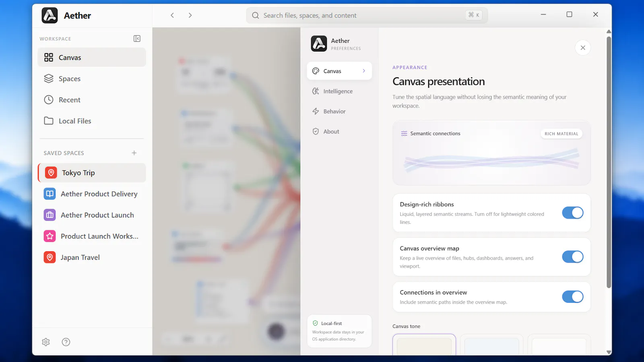Select the Intelligence preferences tab
The image size is (644, 362).
click(339, 91)
